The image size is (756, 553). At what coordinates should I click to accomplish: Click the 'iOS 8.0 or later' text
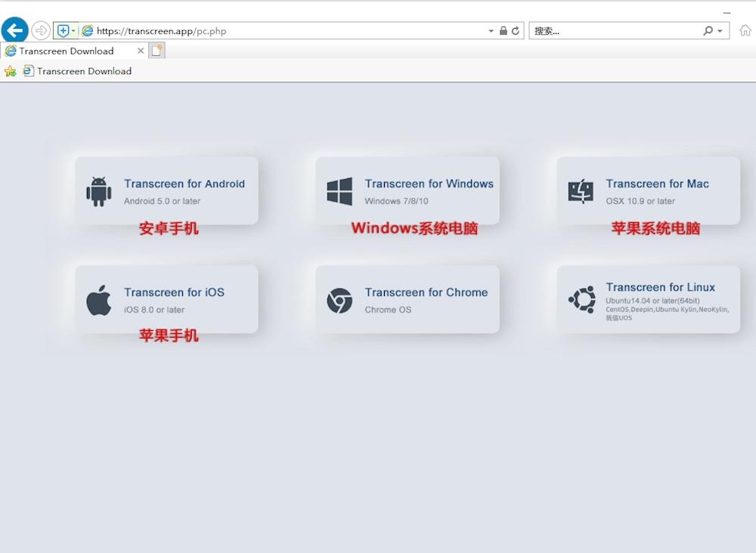pos(154,310)
